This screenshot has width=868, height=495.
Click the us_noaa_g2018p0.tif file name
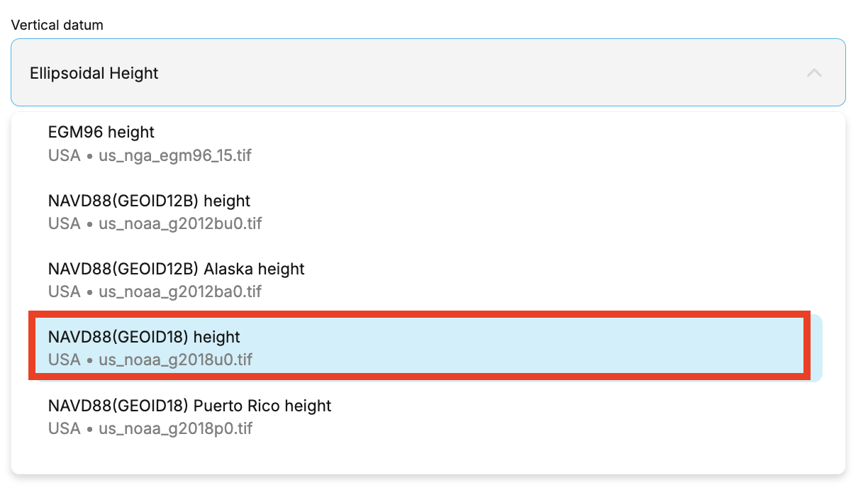tap(175, 428)
